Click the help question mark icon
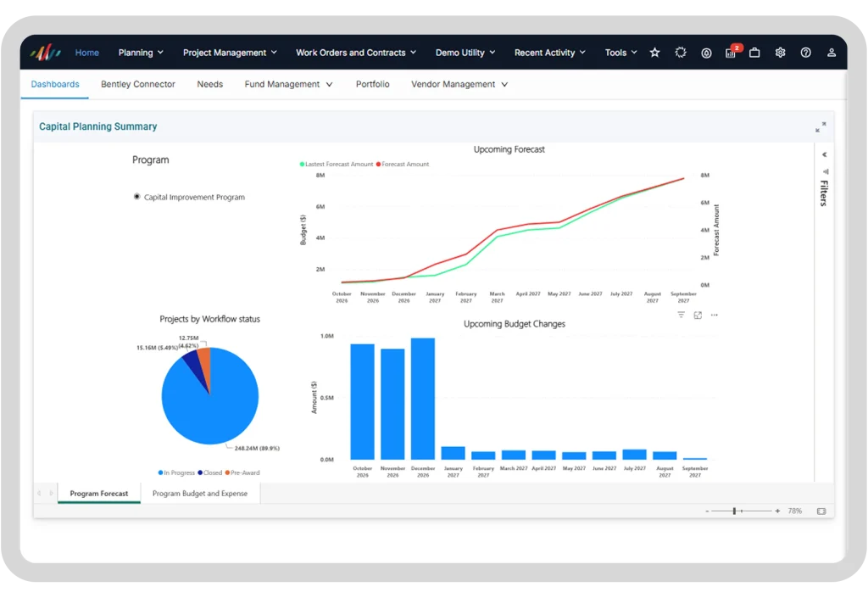868x598 pixels. [805, 53]
